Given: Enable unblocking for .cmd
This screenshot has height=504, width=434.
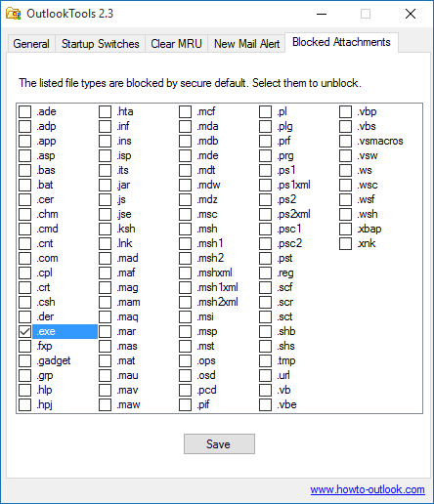Looking at the screenshot, I should coord(24,229).
